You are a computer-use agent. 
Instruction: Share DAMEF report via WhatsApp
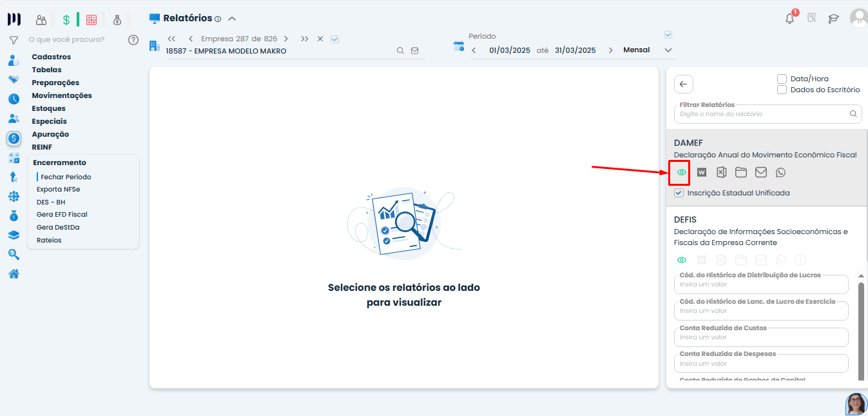tap(781, 172)
